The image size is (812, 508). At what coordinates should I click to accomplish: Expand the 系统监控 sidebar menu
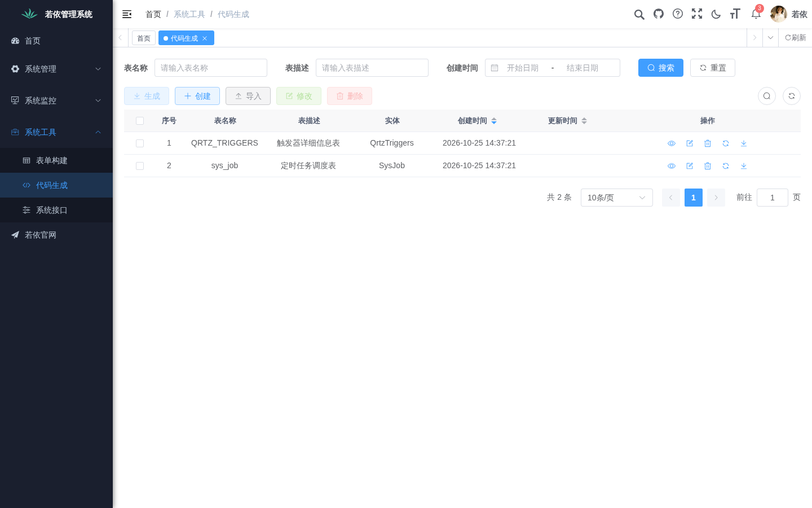[x=56, y=100]
